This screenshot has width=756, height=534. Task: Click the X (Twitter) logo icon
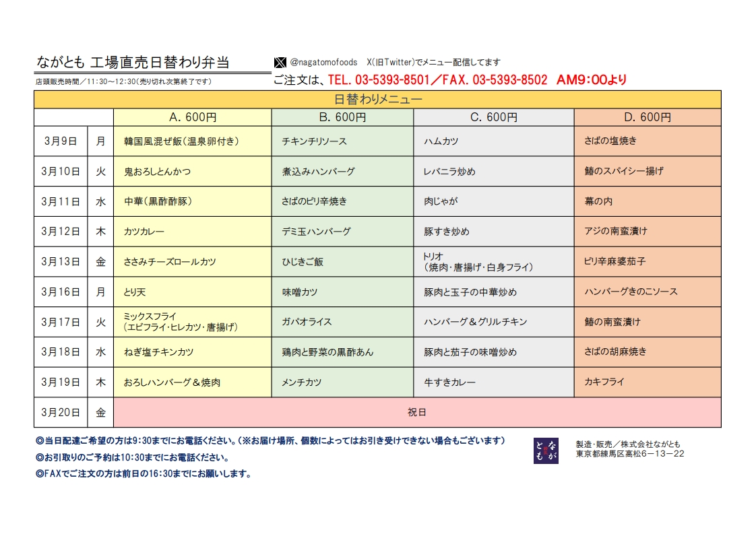point(280,63)
